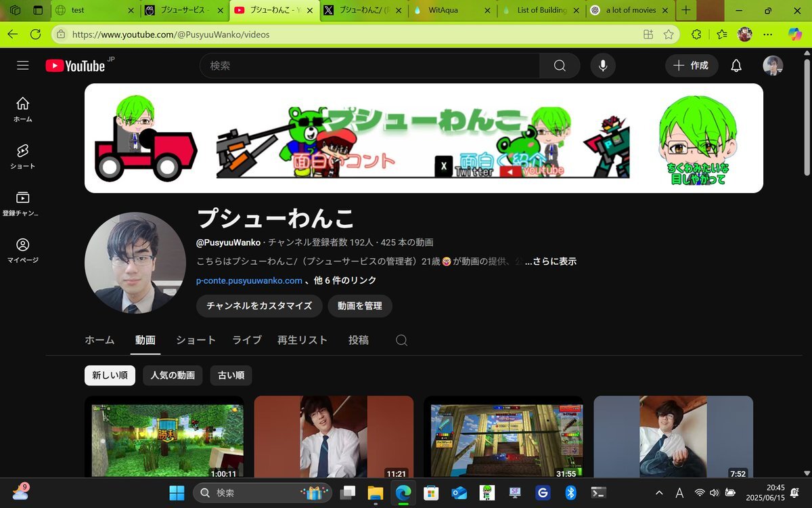
Task: Open Outlook from the taskbar
Action: click(459, 492)
